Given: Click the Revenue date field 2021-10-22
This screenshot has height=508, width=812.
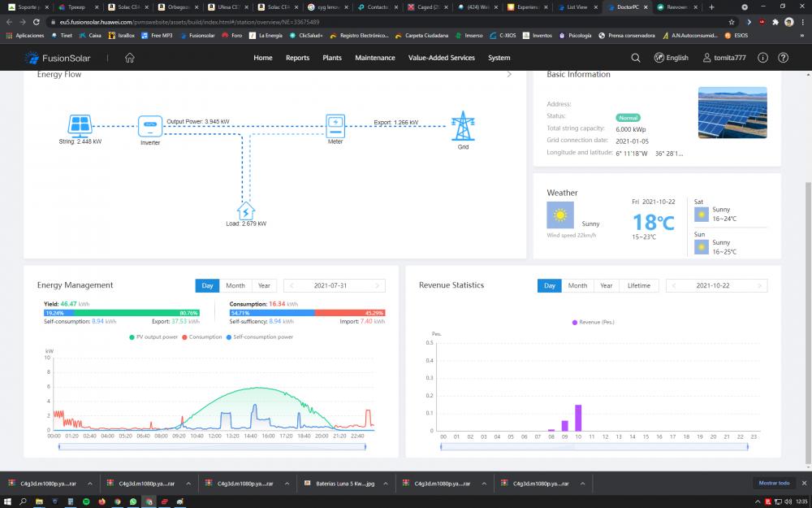Looking at the screenshot, I should [717, 285].
